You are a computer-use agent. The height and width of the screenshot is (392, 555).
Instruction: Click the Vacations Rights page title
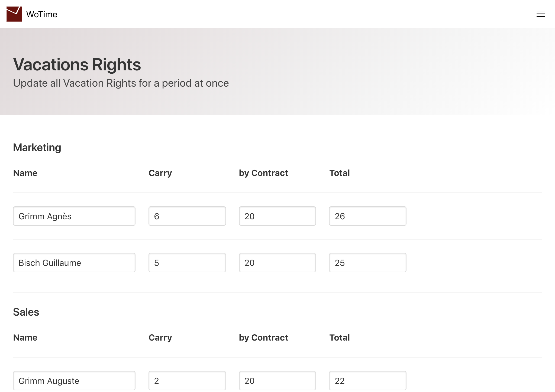coord(77,64)
